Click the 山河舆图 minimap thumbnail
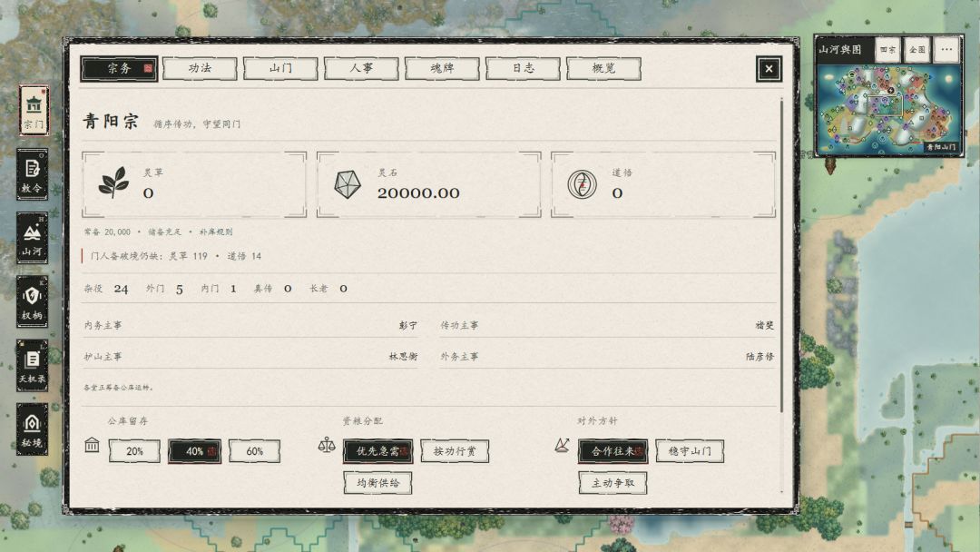The width and height of the screenshot is (980, 552). (x=888, y=109)
